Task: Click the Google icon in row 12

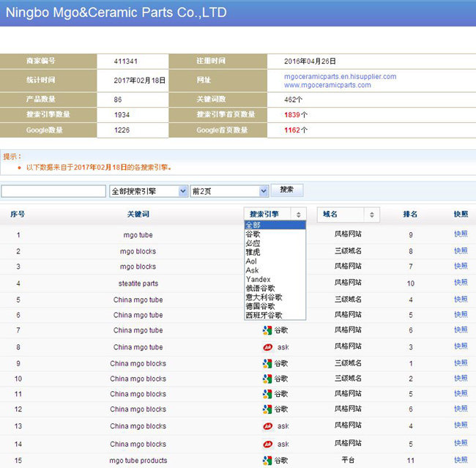Action: [267, 409]
